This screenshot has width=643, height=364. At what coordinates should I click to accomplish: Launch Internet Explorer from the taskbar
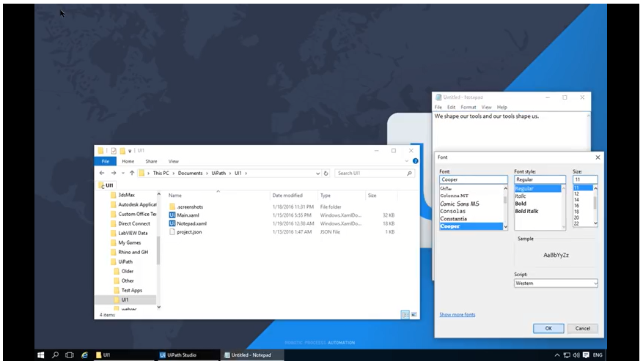click(x=84, y=355)
